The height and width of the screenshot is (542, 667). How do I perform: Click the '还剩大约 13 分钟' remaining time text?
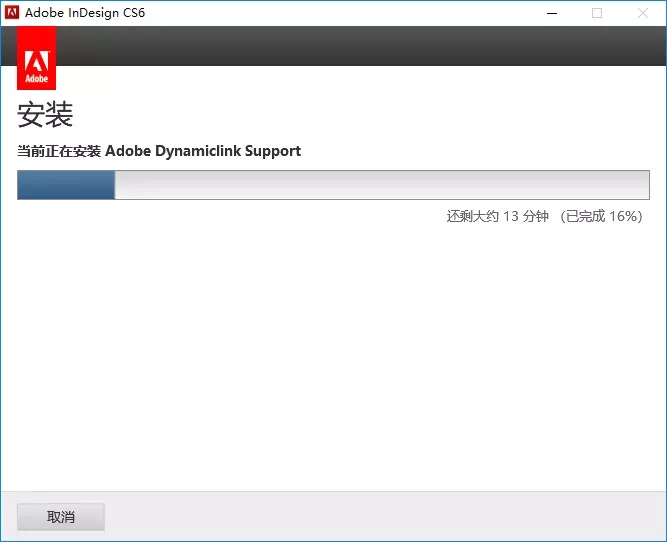point(497,216)
